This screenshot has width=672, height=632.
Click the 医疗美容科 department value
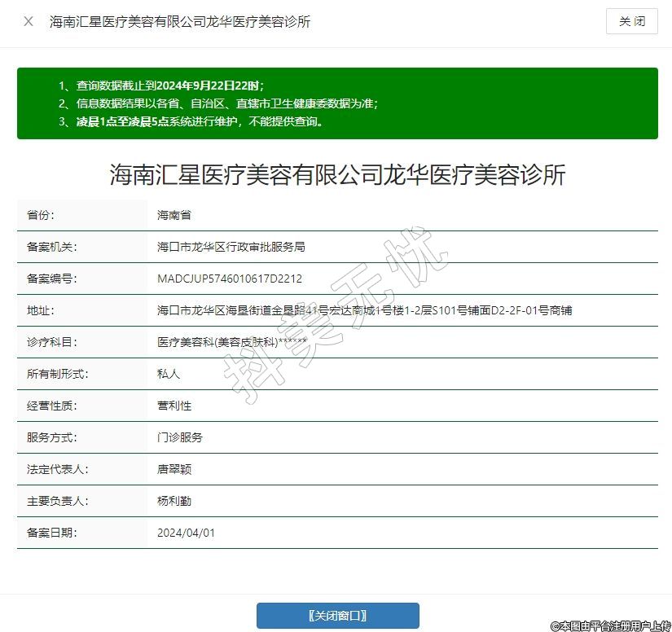231,342
